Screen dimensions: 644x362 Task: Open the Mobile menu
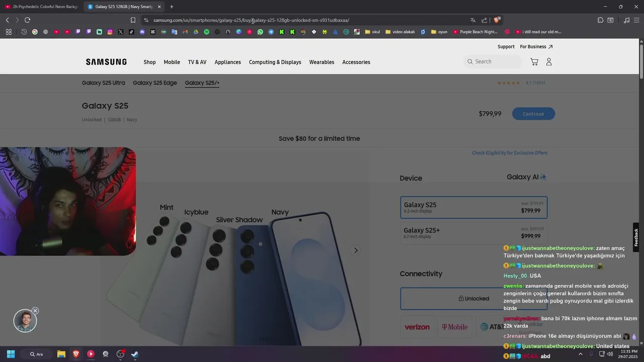(x=172, y=62)
